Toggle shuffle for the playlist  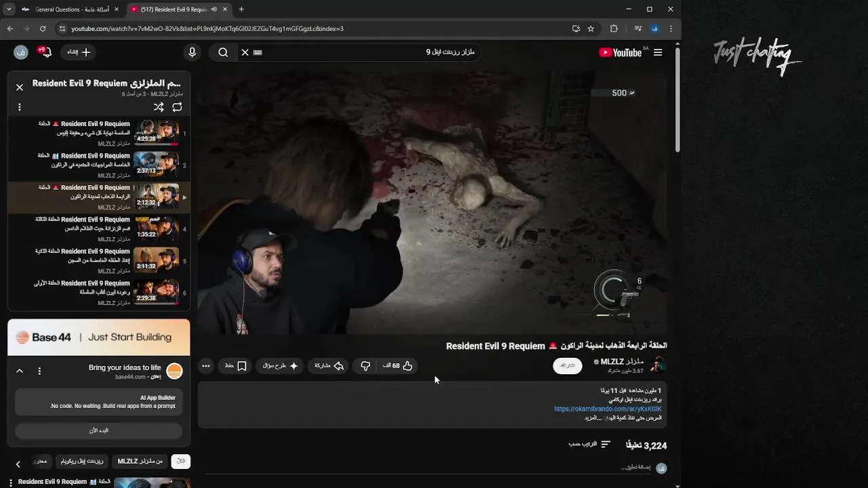[x=159, y=107]
